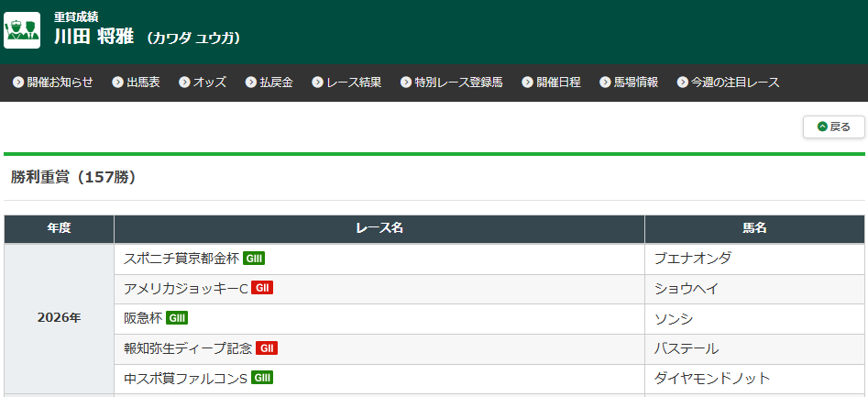Open 開催お知らせ menu item

click(52, 83)
